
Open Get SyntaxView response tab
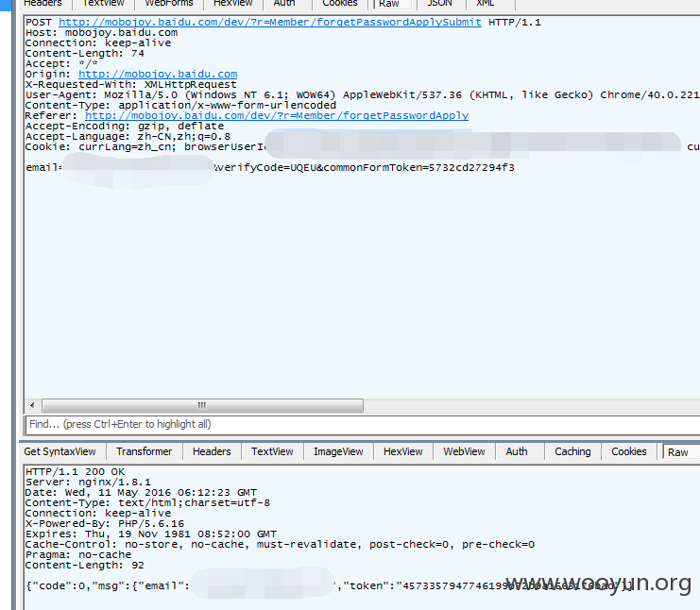point(60,451)
